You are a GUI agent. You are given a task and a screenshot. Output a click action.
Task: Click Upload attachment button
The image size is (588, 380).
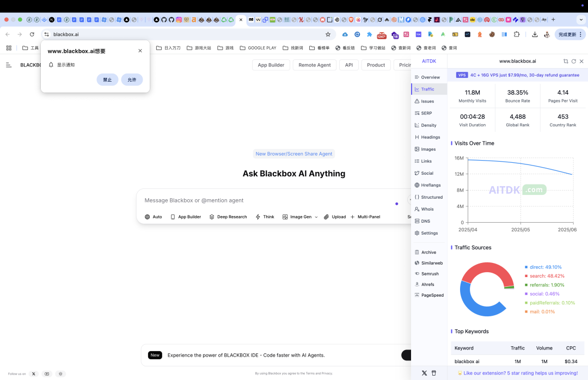335,217
